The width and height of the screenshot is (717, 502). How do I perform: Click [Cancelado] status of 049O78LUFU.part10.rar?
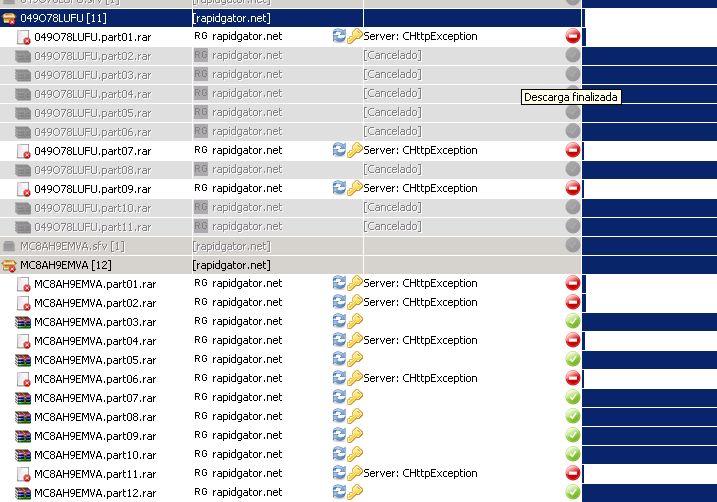(x=392, y=207)
